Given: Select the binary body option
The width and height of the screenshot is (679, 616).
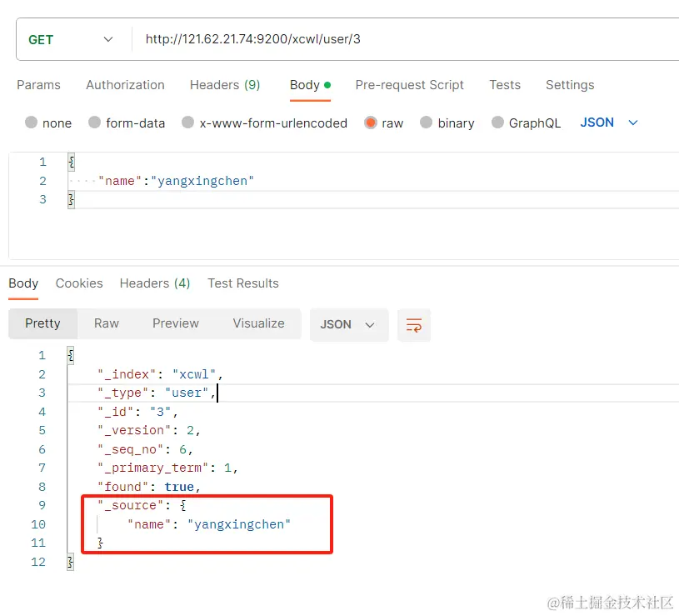Looking at the screenshot, I should click(426, 123).
